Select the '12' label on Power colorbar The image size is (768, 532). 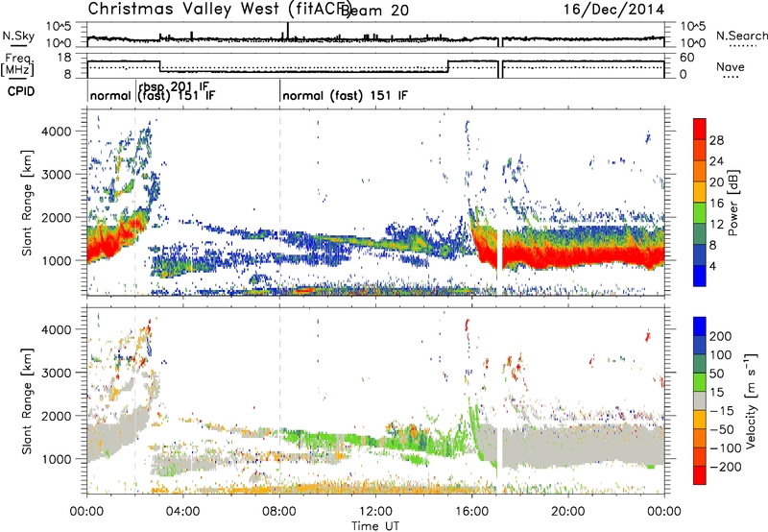[716, 224]
